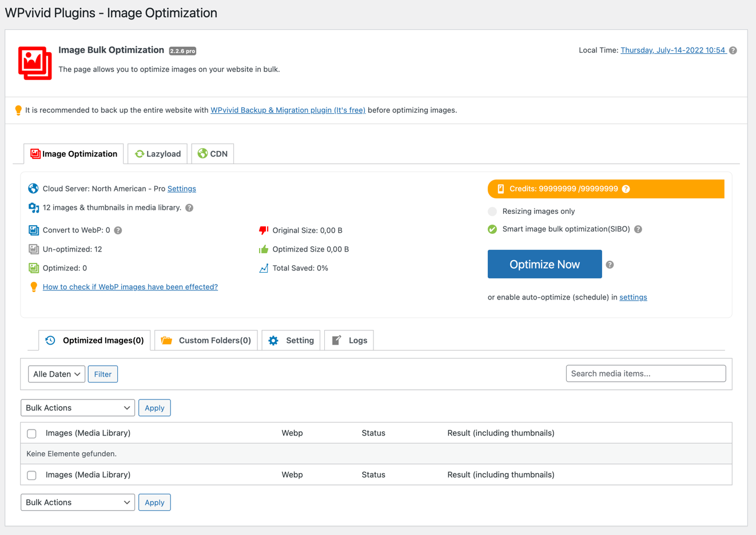
Task: Click top Apply button above the table
Action: [x=154, y=408]
